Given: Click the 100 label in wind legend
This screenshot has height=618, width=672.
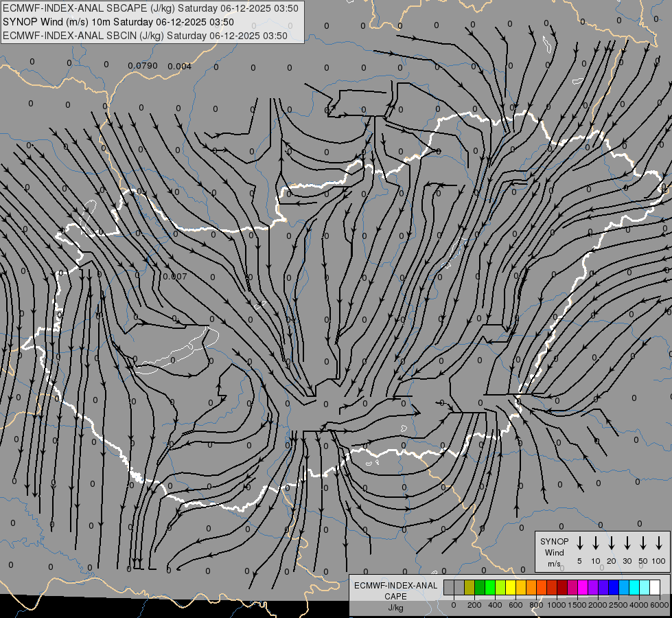Looking at the screenshot, I should [x=659, y=561].
